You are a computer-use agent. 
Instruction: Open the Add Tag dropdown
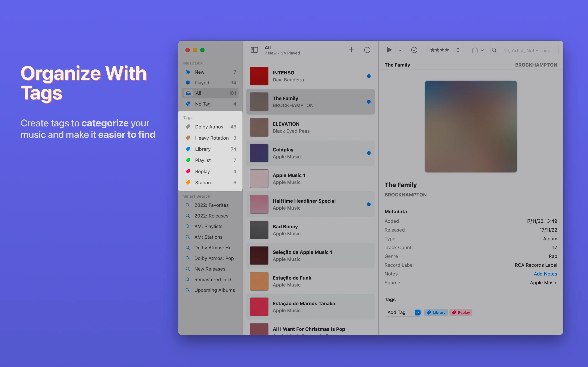pyautogui.click(x=418, y=312)
